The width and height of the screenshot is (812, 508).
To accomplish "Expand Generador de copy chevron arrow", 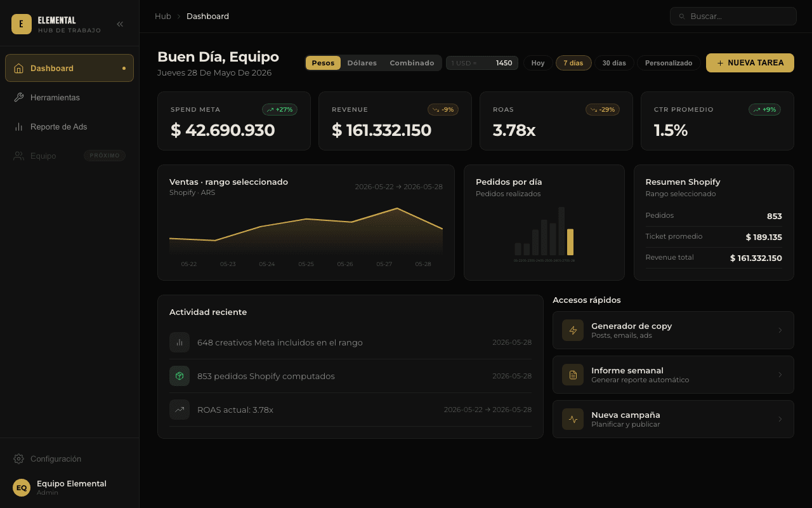I will (x=780, y=330).
